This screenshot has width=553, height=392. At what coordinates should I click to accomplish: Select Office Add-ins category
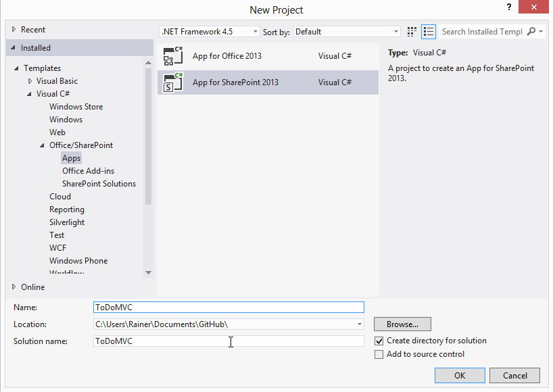point(88,171)
